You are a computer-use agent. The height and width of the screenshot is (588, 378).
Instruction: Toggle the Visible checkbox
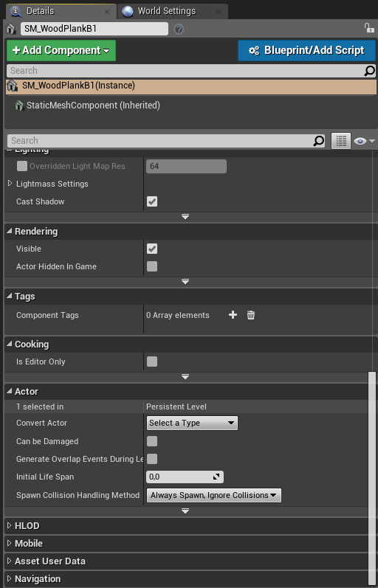(152, 249)
